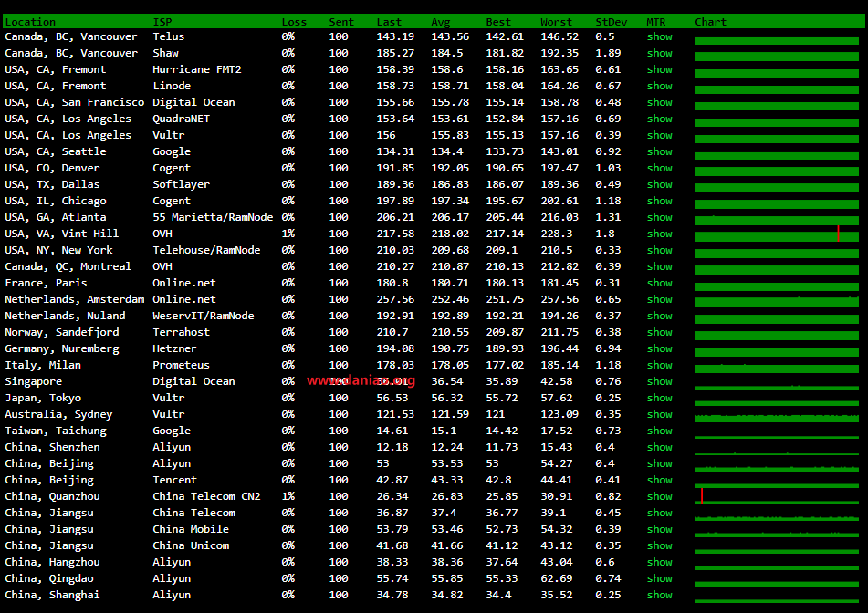Click the Quanzhou China Telecom CN2 chart

[777, 496]
